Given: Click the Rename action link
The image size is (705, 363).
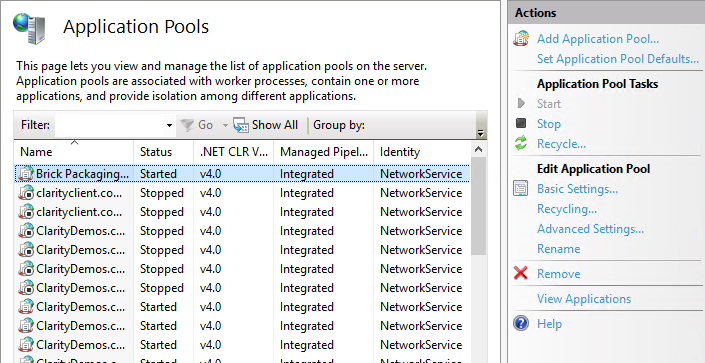Looking at the screenshot, I should [558, 248].
